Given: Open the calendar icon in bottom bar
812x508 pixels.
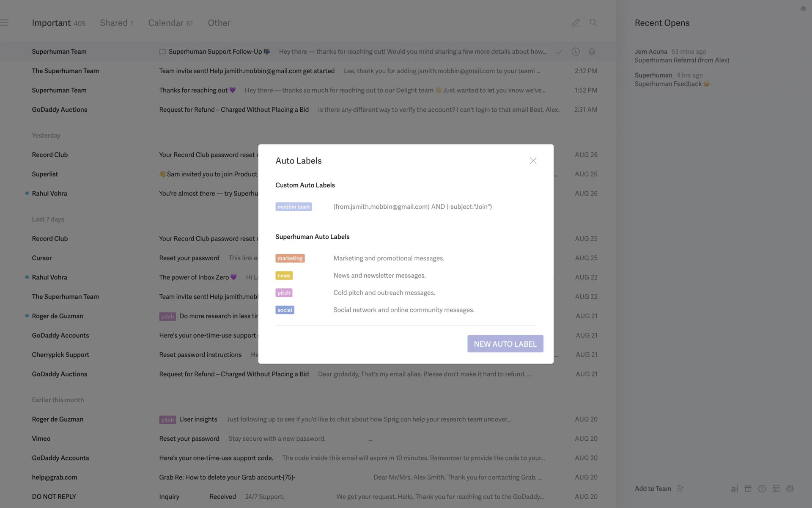Looking at the screenshot, I should [x=776, y=489].
